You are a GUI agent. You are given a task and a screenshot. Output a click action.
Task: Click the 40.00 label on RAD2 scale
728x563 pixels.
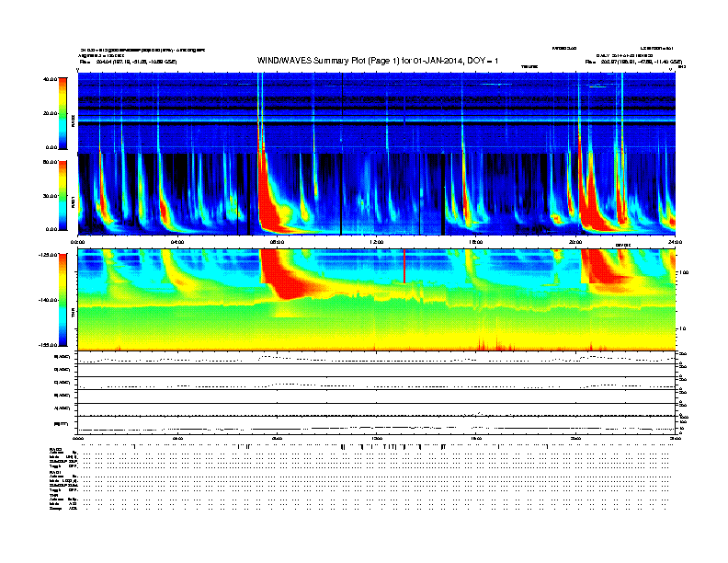click(51, 79)
